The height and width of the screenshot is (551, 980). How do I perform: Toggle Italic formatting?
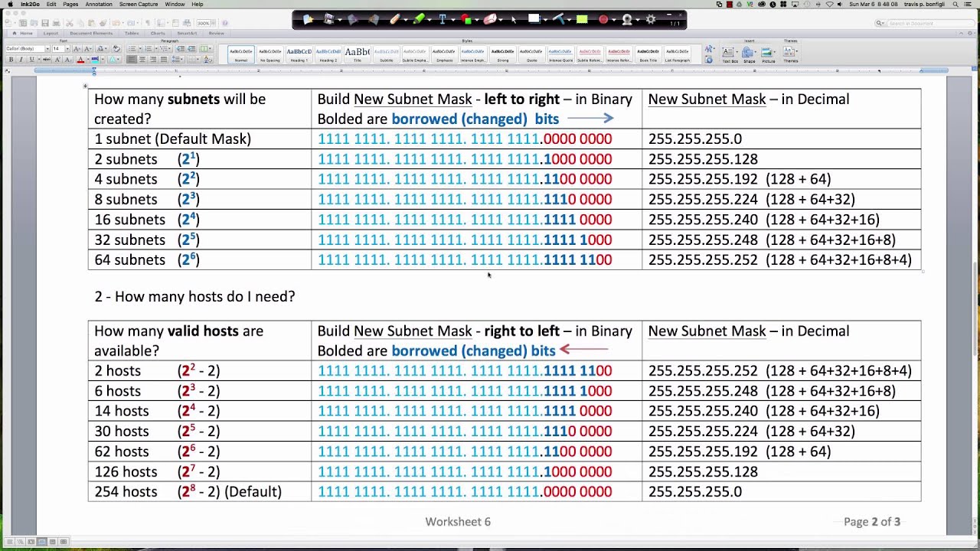coord(21,59)
